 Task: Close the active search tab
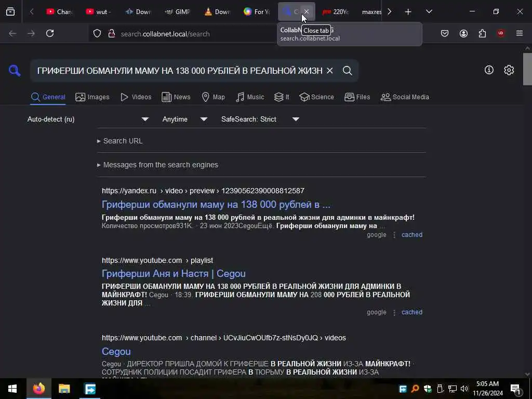click(307, 11)
